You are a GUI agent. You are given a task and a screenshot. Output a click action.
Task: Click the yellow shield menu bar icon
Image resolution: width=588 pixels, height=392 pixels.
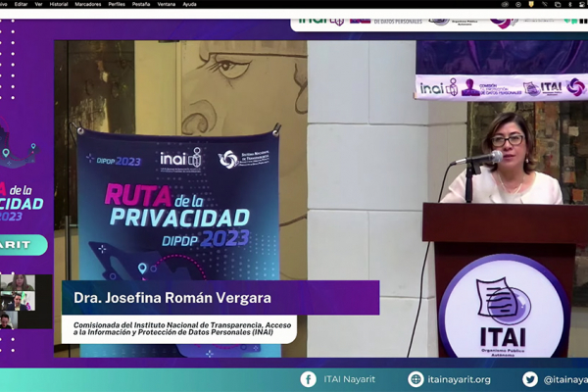pyautogui.click(x=531, y=4)
